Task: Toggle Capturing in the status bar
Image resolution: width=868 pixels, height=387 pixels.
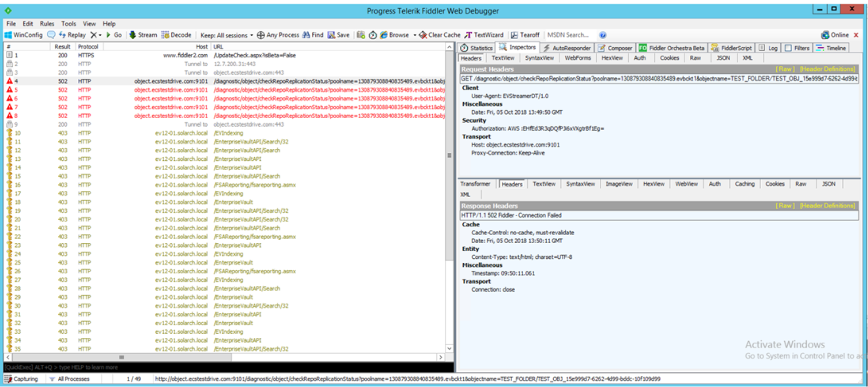Action: (x=21, y=379)
